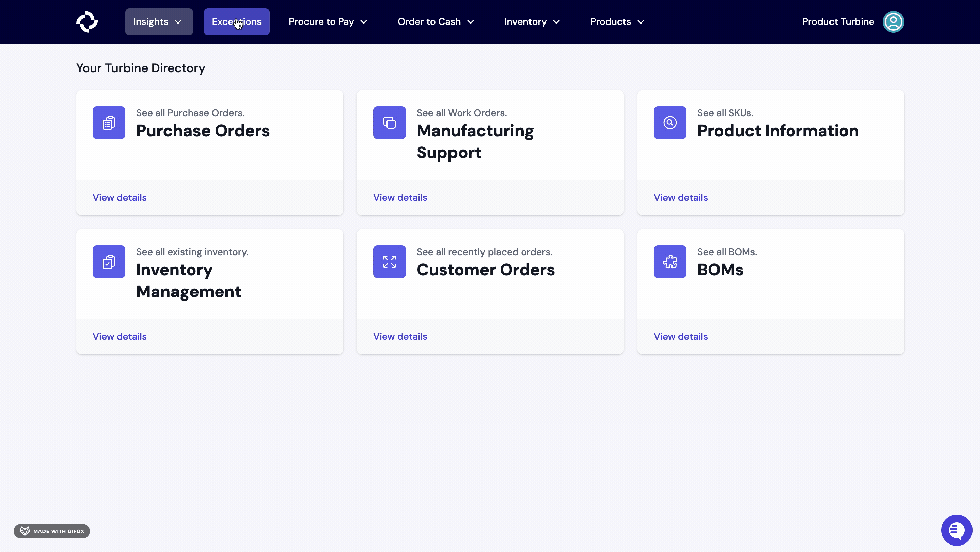Click the Product Turbine account name
Image resolution: width=980 pixels, height=552 pixels.
838,22
